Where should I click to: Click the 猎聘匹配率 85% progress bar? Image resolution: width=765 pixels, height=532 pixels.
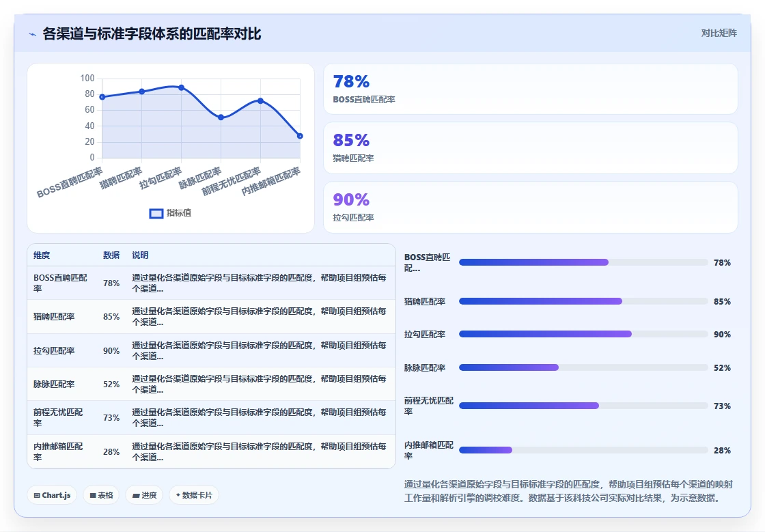(x=583, y=301)
